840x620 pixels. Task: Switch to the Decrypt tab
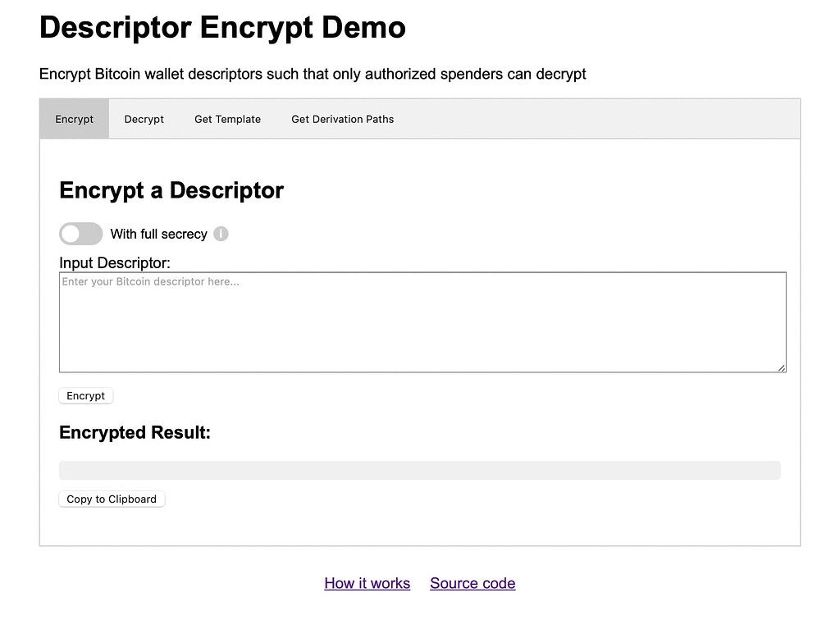144,118
